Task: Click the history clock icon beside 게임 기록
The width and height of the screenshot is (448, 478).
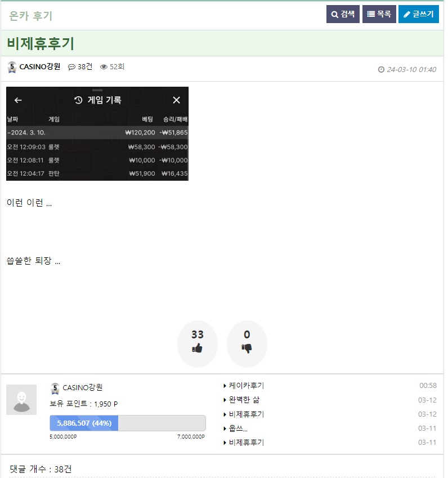Action: tap(78, 100)
